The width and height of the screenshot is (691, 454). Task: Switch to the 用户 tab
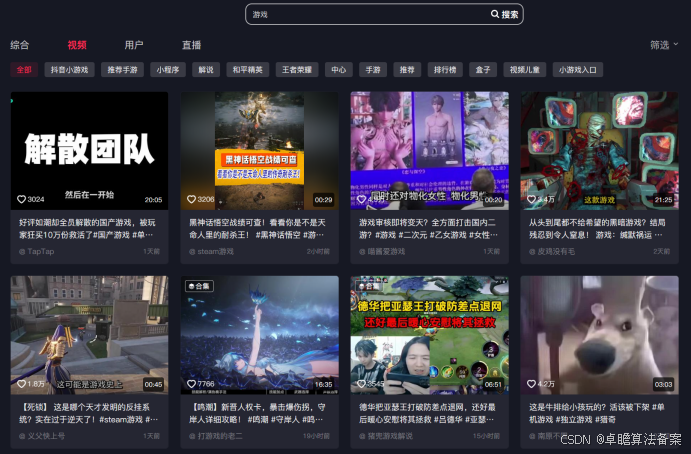point(134,45)
